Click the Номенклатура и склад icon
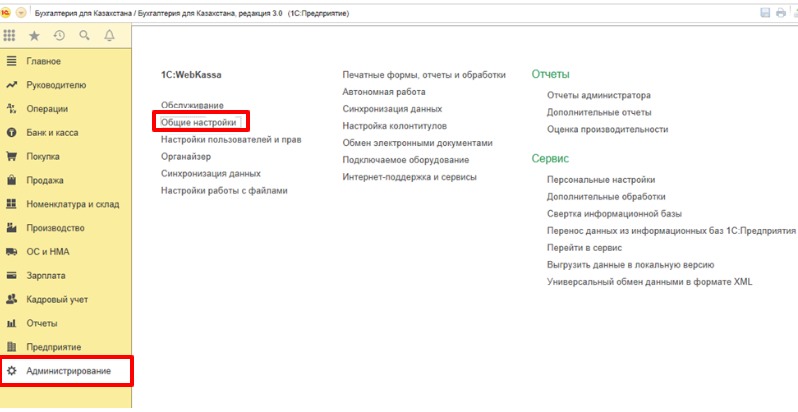Screen dimensions: 798x412 pyautogui.click(x=11, y=204)
